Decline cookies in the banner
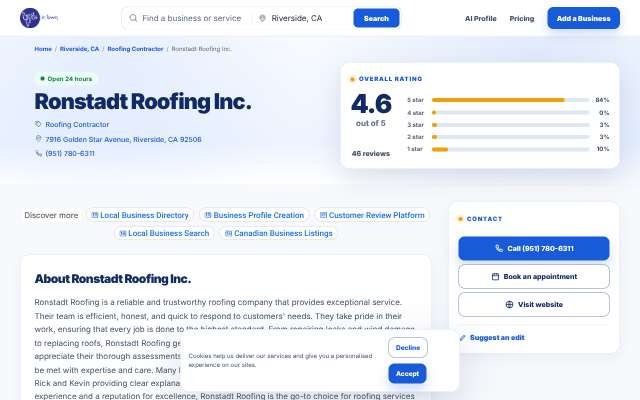640x400 pixels. [408, 348]
